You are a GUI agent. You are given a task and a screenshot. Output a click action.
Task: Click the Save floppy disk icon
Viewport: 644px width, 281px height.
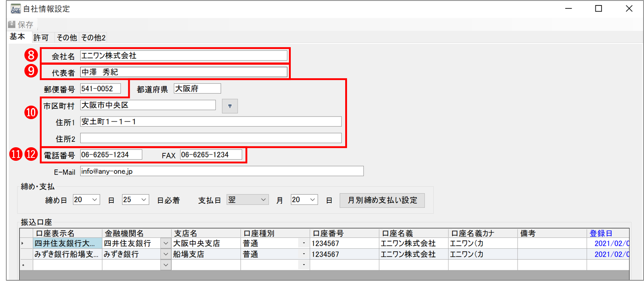coord(12,24)
